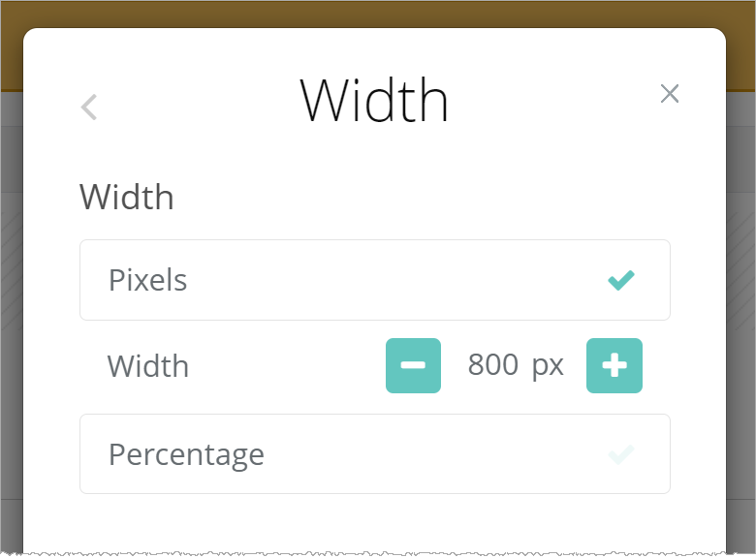
Task: Click the Width section heading above Pixels
Action: coord(127,198)
